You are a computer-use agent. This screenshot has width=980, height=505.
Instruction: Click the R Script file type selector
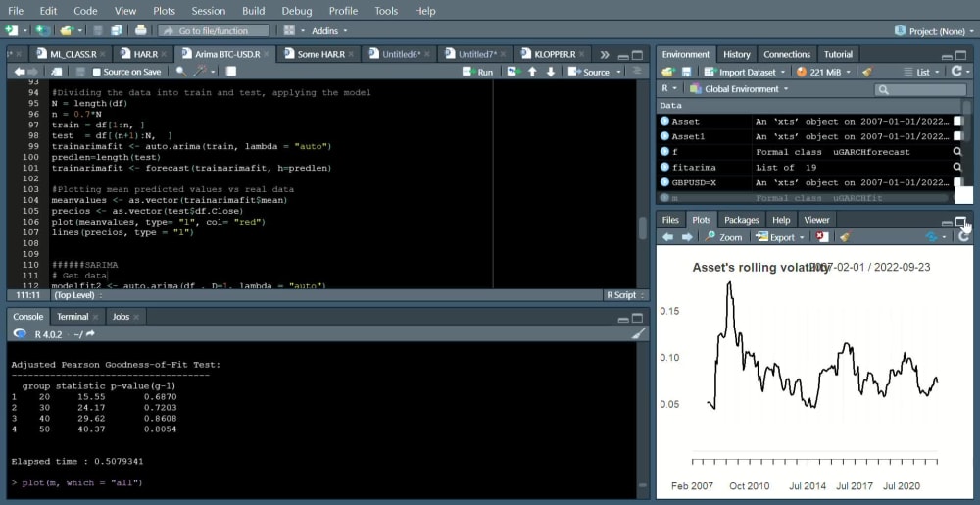click(x=626, y=295)
